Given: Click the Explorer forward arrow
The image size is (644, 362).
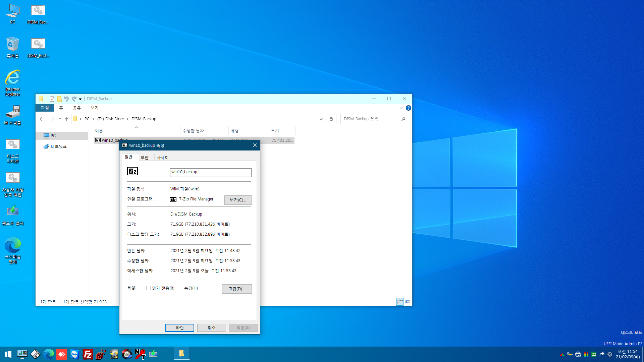Looking at the screenshot, I should pyautogui.click(x=52, y=119).
